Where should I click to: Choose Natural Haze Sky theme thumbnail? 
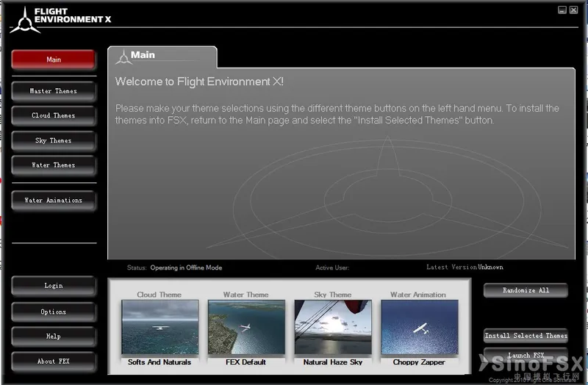[x=333, y=328]
